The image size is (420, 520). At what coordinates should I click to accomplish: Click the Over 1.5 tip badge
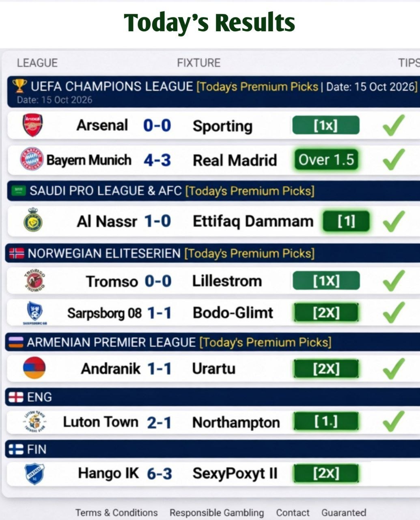click(x=326, y=160)
